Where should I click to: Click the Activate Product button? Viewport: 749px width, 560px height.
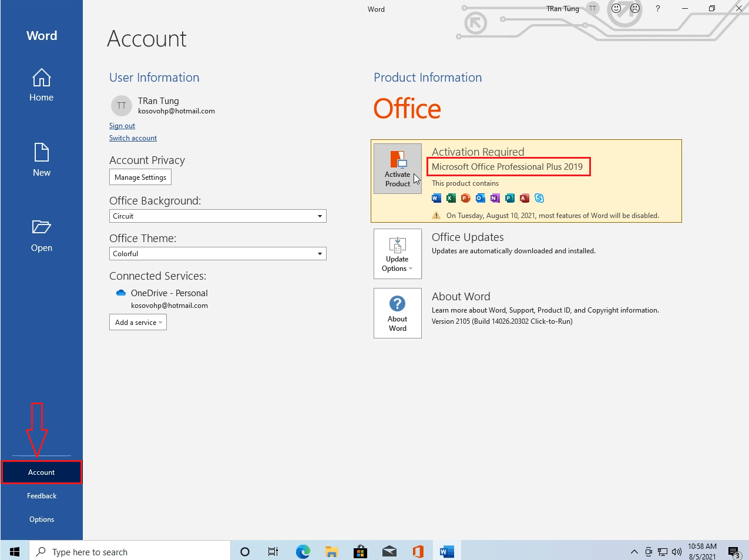398,169
